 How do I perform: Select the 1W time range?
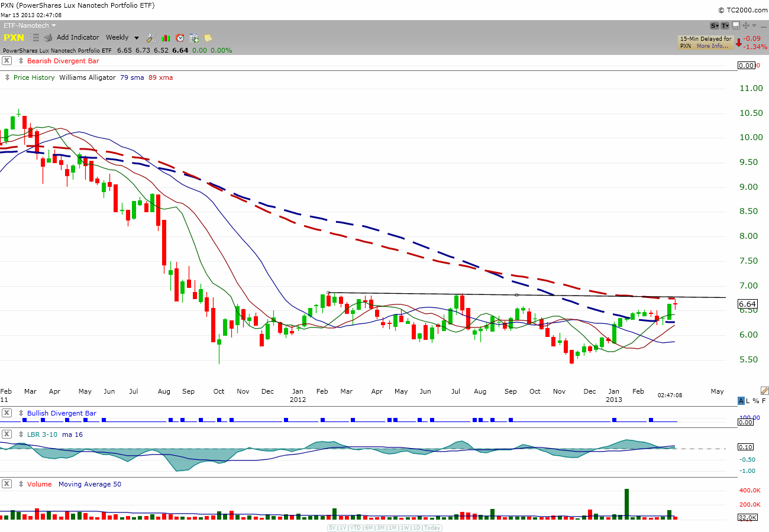(x=405, y=528)
